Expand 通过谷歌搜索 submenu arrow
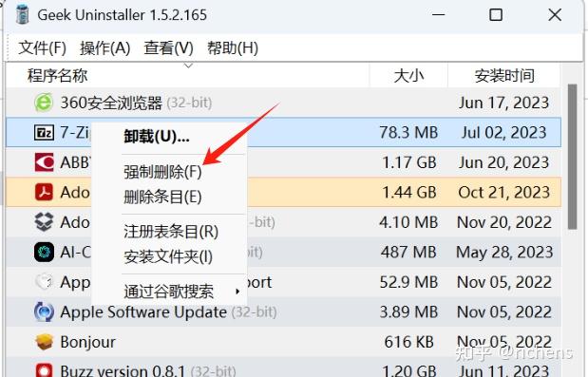The width and height of the screenshot is (588, 377). 237,292
